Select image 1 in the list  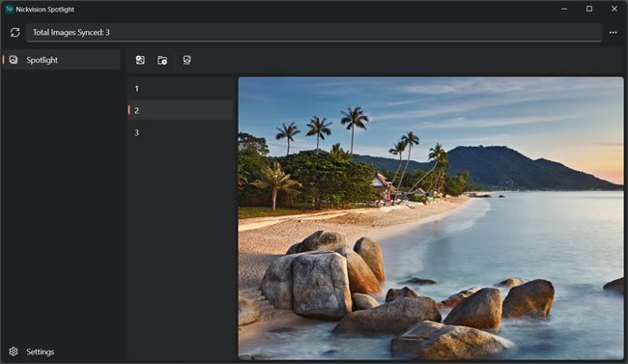tap(181, 89)
